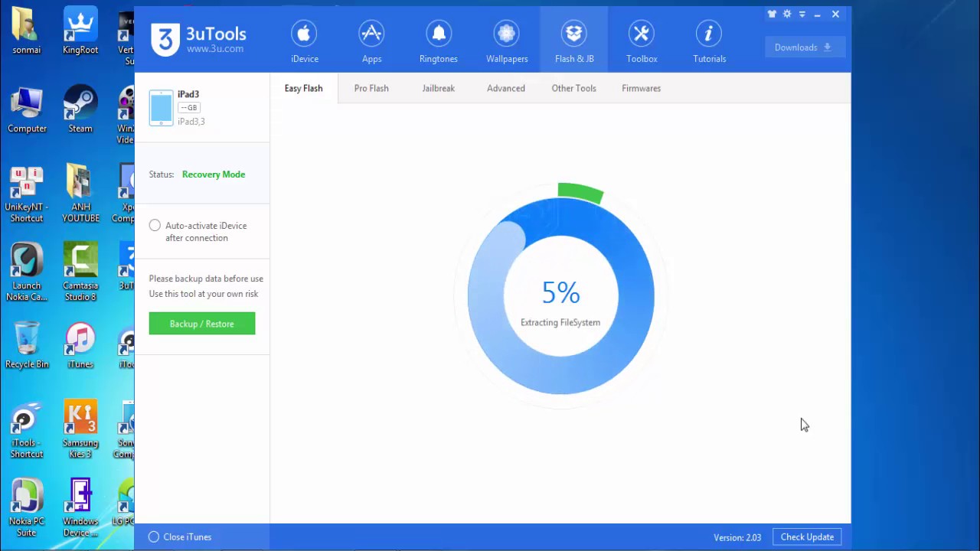Click the iPad3 device name
Image resolution: width=980 pixels, height=551 pixels.
tap(188, 94)
